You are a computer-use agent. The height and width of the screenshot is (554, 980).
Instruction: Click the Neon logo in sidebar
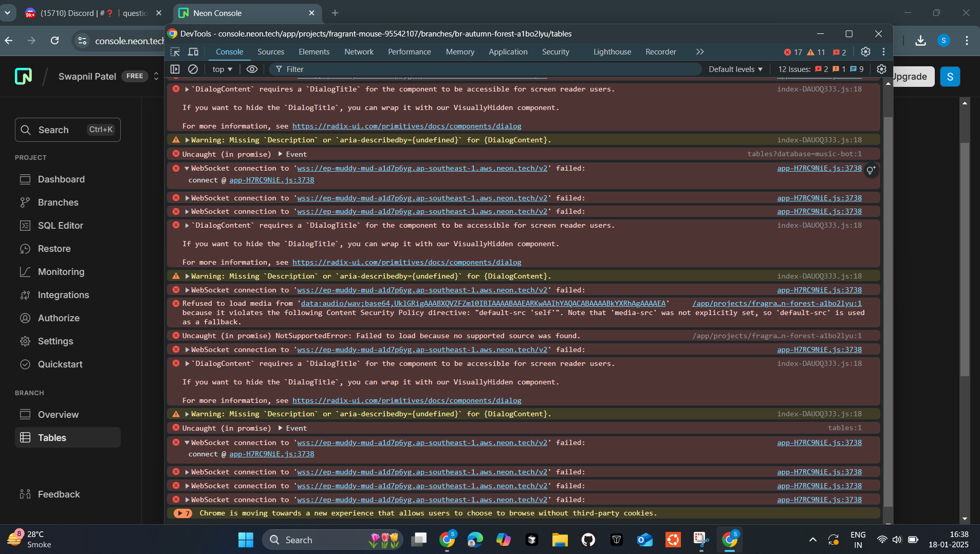[x=24, y=76]
